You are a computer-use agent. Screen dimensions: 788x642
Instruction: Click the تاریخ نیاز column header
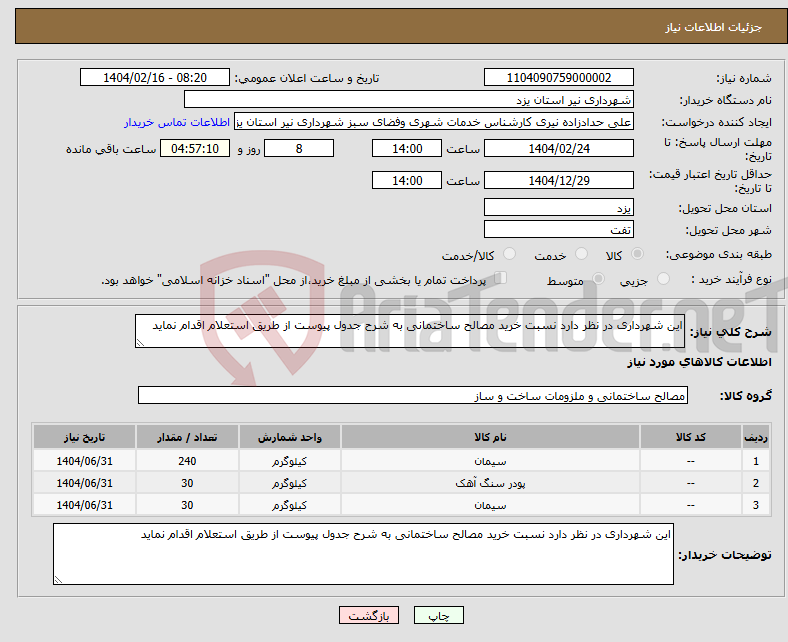(84, 437)
